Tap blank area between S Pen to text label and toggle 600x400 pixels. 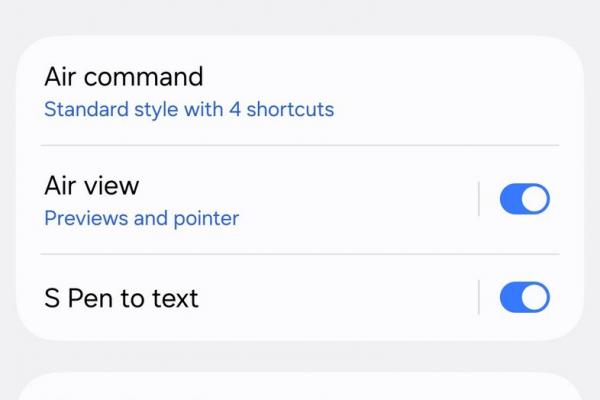pyautogui.click(x=340, y=297)
